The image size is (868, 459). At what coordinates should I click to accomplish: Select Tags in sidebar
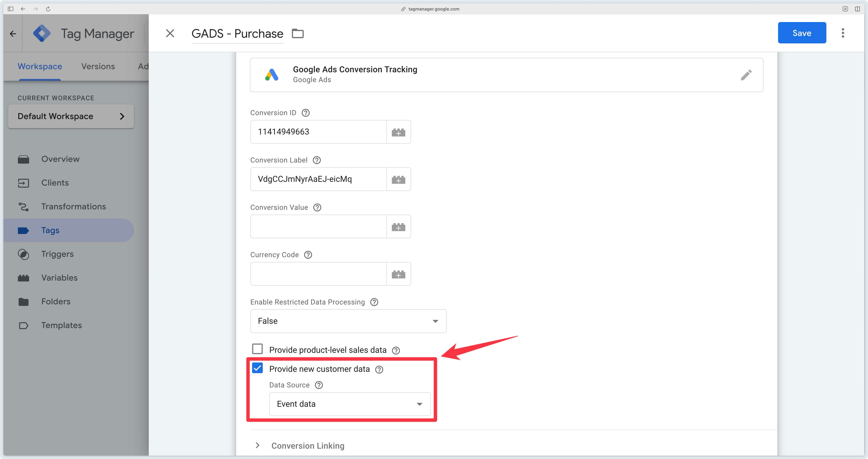[x=69, y=230]
